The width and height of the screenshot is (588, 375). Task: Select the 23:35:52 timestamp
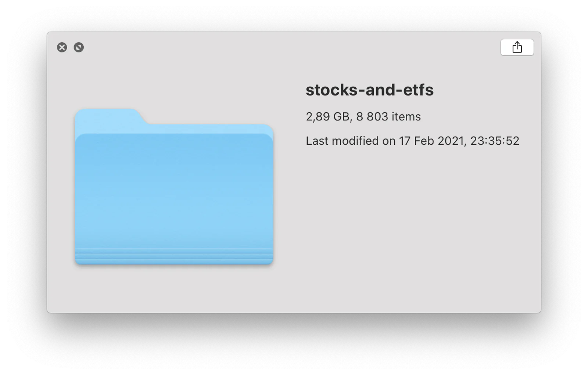(495, 141)
